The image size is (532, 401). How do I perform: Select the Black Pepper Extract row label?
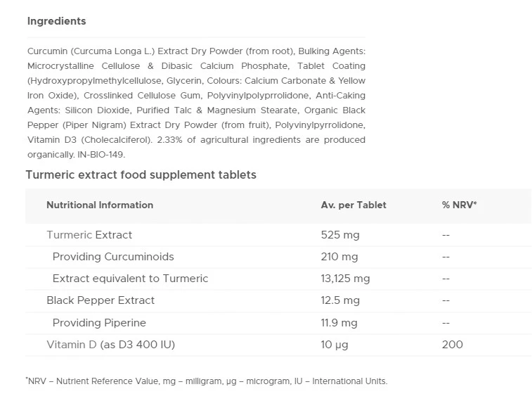pos(100,300)
